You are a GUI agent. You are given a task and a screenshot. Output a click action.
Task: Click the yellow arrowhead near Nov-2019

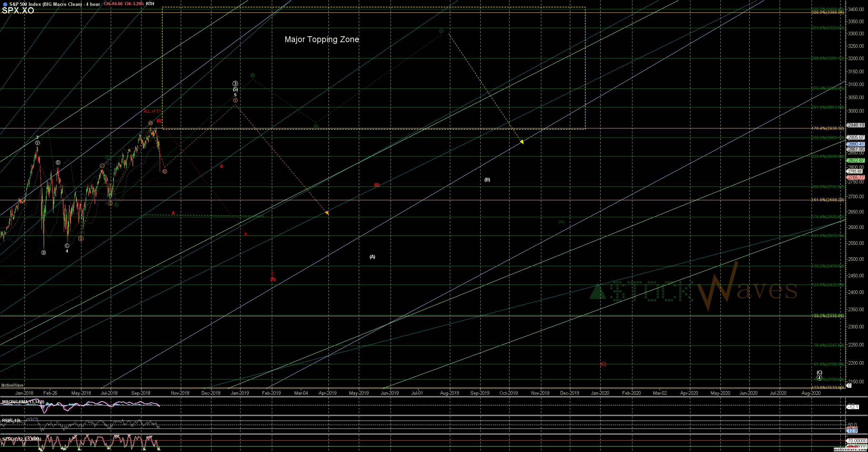[522, 142]
